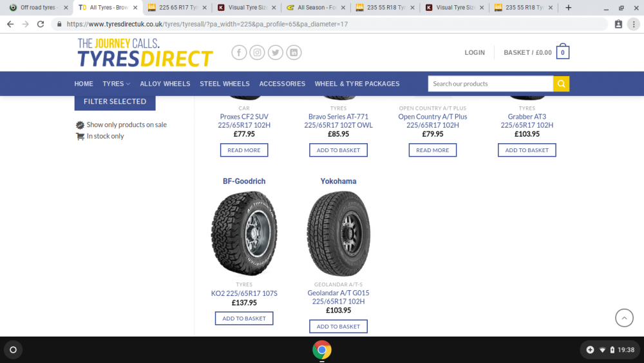Open ALLOY WHEELS menu item

click(x=165, y=84)
